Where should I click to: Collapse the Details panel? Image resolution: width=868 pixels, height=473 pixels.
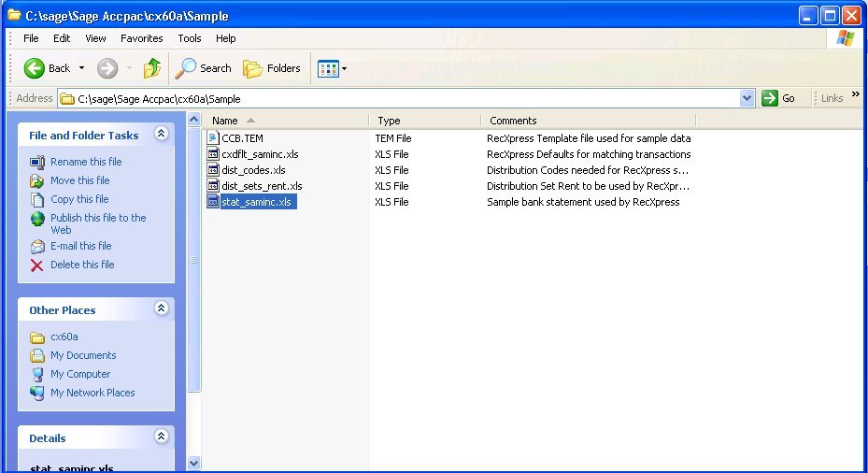click(x=161, y=437)
